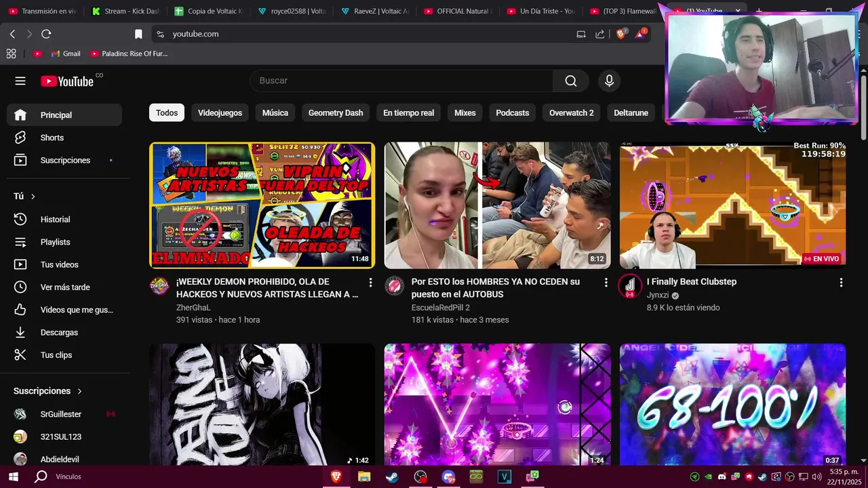Viewport: 868px width, 488px height.
Task: Select the Todos filter chip
Action: pyautogui.click(x=167, y=113)
